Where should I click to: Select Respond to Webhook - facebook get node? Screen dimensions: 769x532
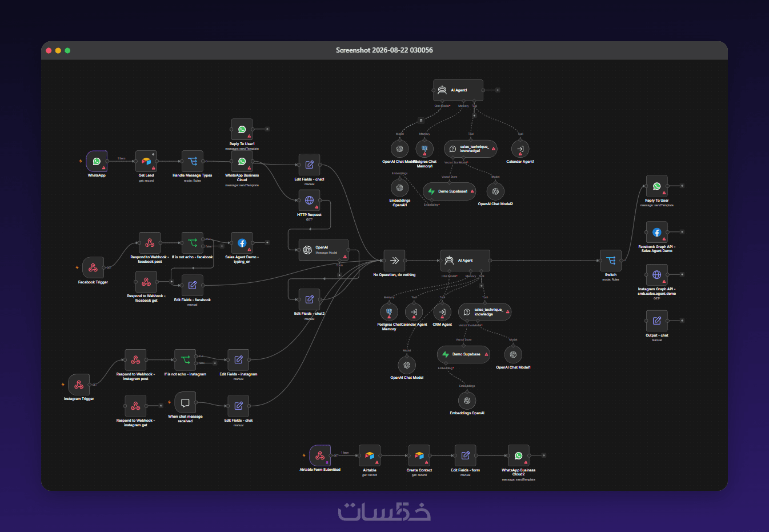pos(146,282)
